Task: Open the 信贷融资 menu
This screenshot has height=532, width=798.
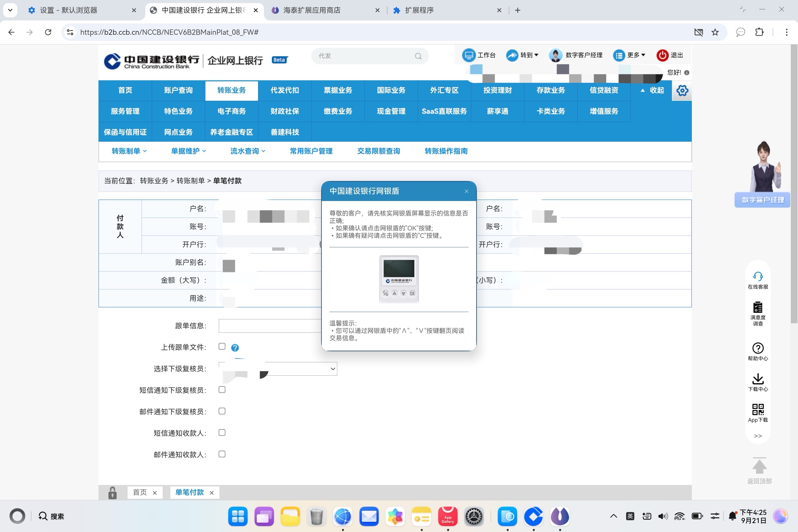Action: point(604,91)
